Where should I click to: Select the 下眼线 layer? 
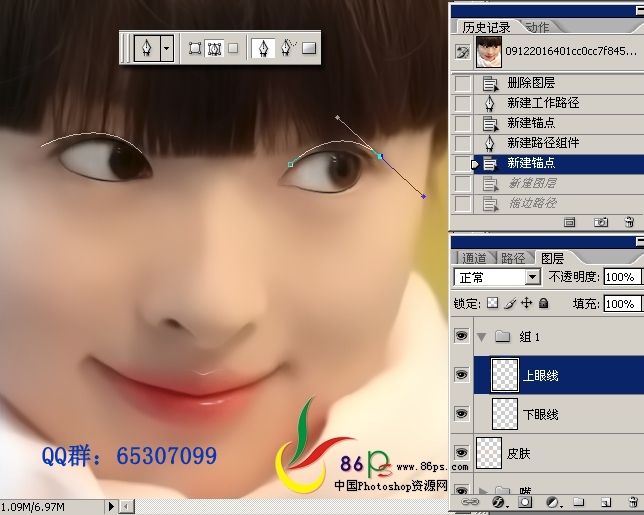pos(559,414)
